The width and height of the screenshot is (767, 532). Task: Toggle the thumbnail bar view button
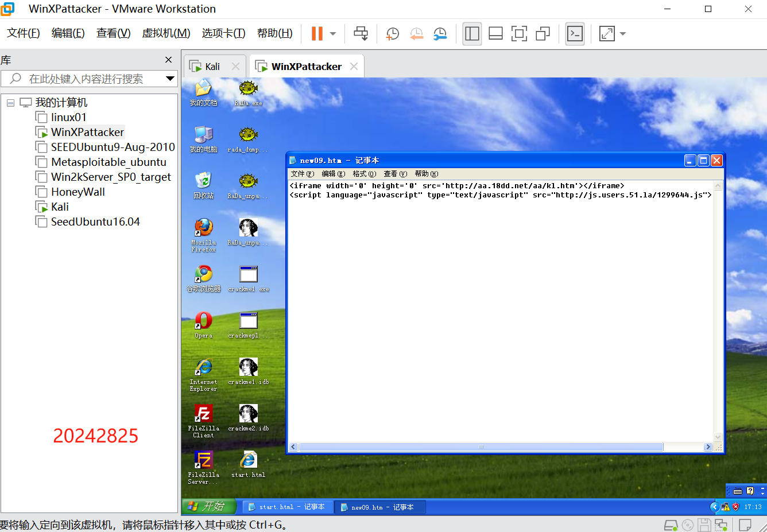(495, 34)
